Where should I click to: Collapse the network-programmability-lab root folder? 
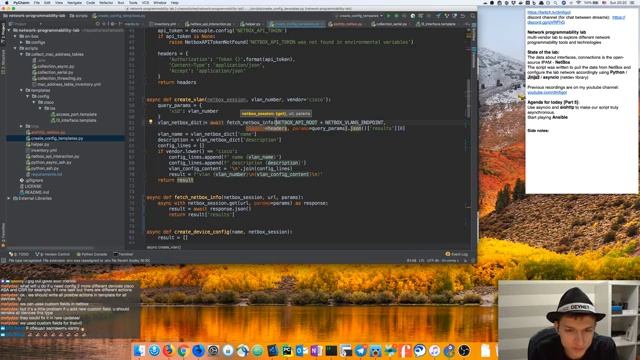point(9,31)
